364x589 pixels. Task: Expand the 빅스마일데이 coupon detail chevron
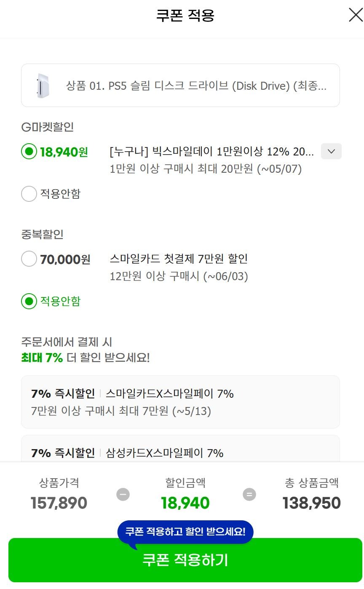pyautogui.click(x=331, y=151)
